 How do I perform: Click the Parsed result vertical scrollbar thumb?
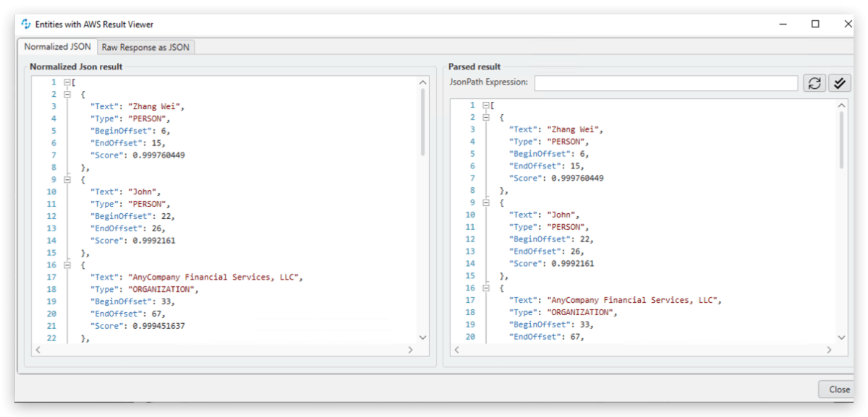click(841, 141)
